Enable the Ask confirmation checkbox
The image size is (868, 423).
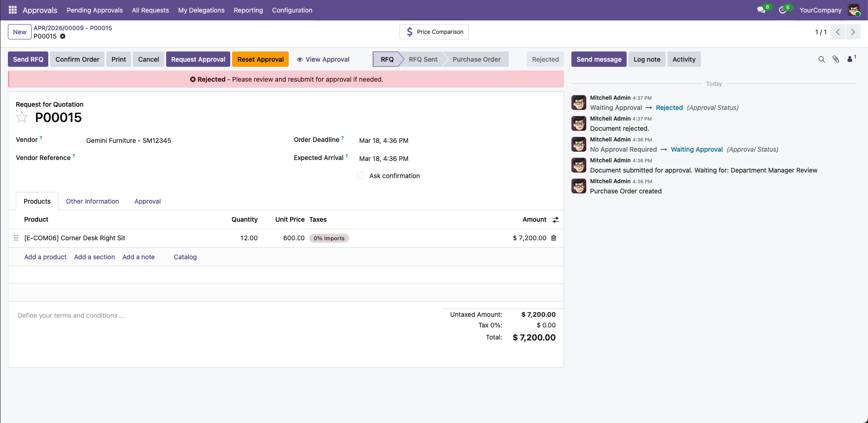point(361,175)
